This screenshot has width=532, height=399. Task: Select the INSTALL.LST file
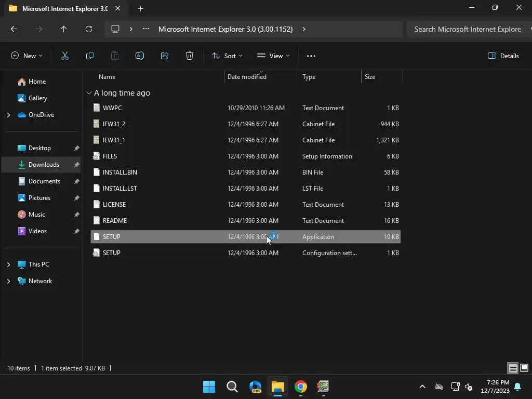[246, 188]
